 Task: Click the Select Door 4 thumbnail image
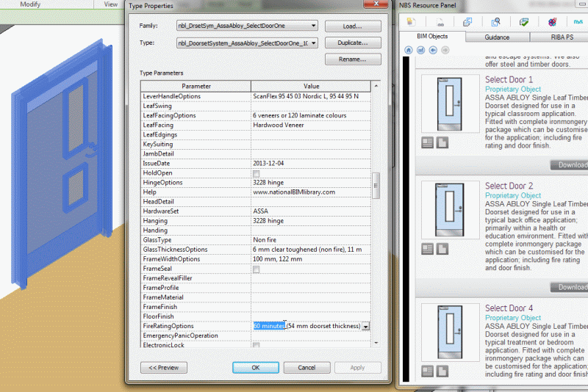(x=451, y=332)
